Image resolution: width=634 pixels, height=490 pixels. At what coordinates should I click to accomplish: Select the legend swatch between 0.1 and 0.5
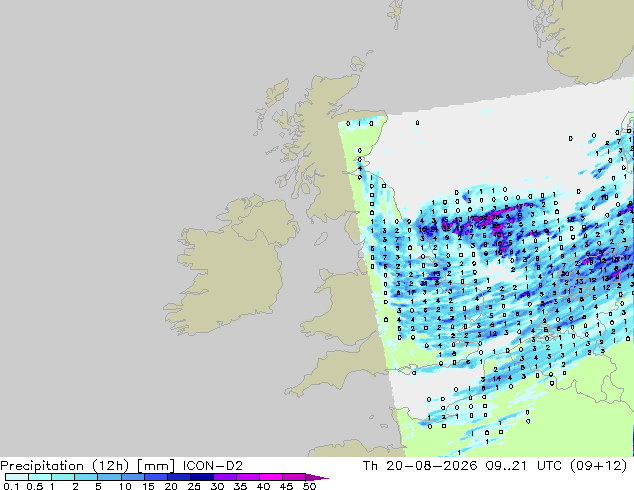click(x=17, y=477)
